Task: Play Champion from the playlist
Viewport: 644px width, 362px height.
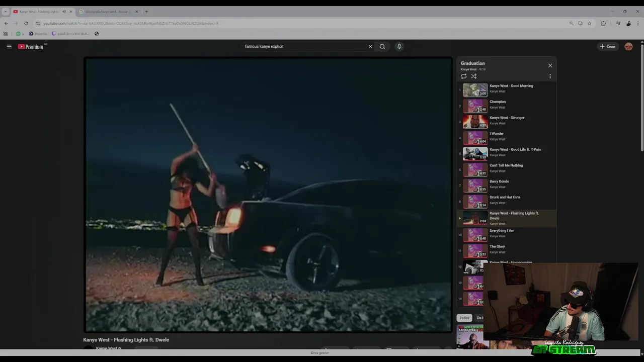Action: pyautogui.click(x=507, y=105)
